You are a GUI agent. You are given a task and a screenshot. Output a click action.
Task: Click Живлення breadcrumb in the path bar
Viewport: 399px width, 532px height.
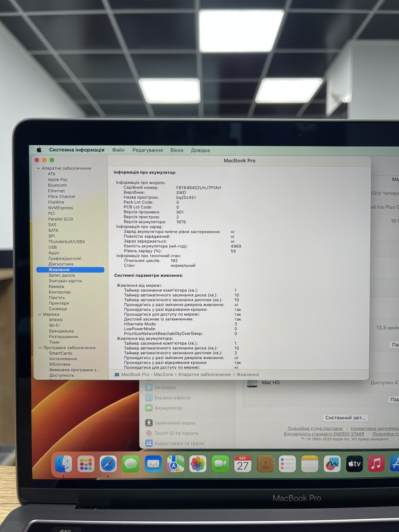(248, 374)
